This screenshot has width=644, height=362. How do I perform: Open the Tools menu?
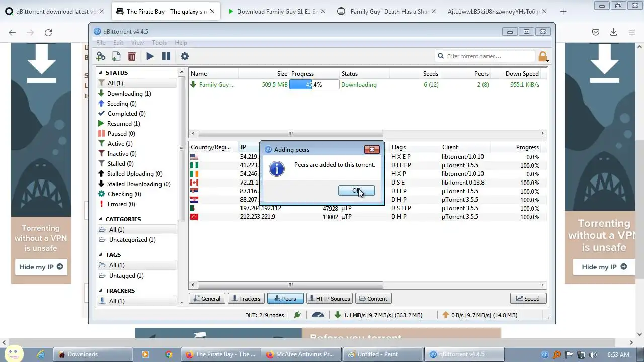pyautogui.click(x=159, y=43)
